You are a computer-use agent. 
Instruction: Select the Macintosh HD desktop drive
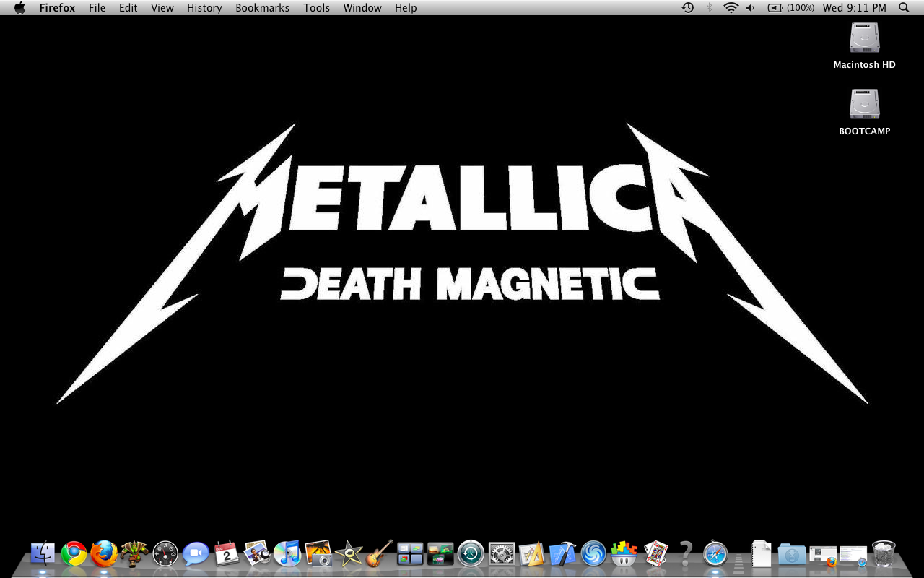point(864,46)
